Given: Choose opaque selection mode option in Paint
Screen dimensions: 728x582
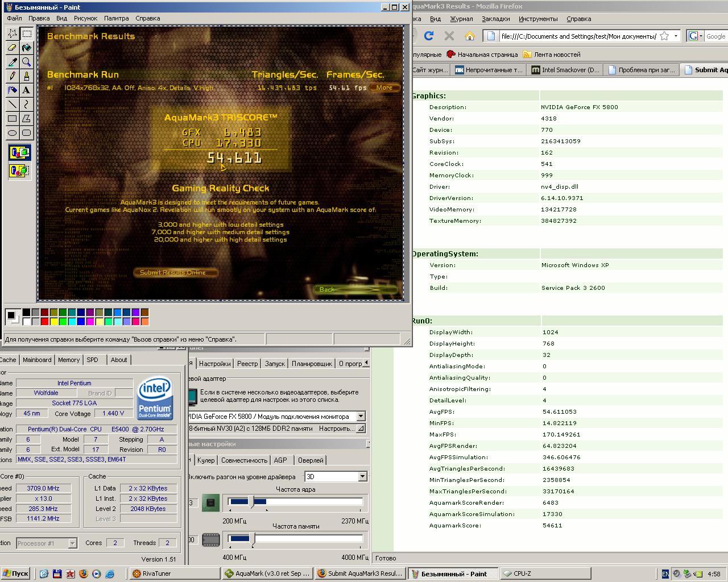Looking at the screenshot, I should point(19,152).
